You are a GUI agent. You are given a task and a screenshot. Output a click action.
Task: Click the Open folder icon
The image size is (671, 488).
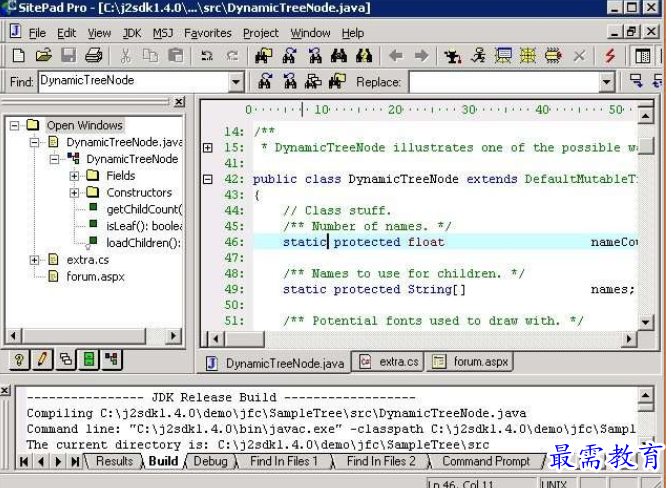(44, 56)
